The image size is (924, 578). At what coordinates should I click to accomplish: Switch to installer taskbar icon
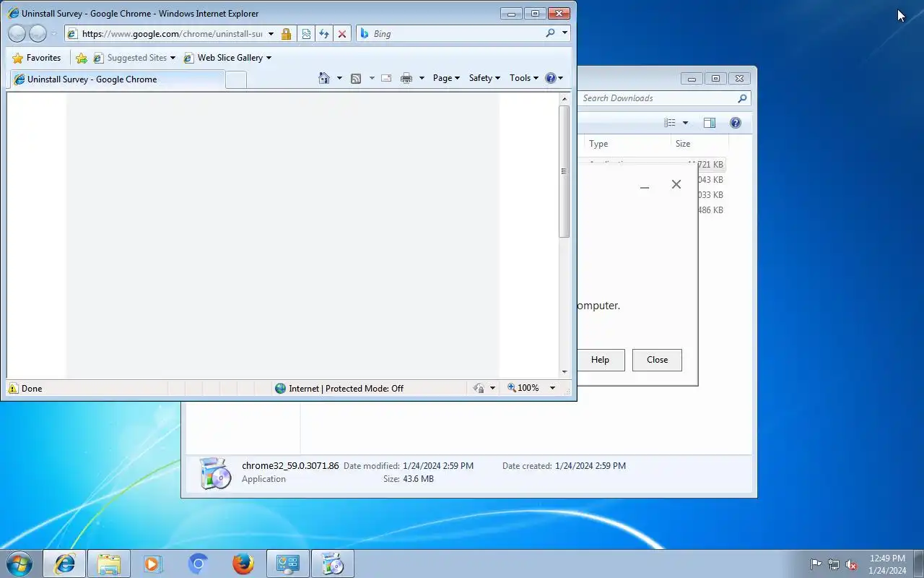coord(333,564)
